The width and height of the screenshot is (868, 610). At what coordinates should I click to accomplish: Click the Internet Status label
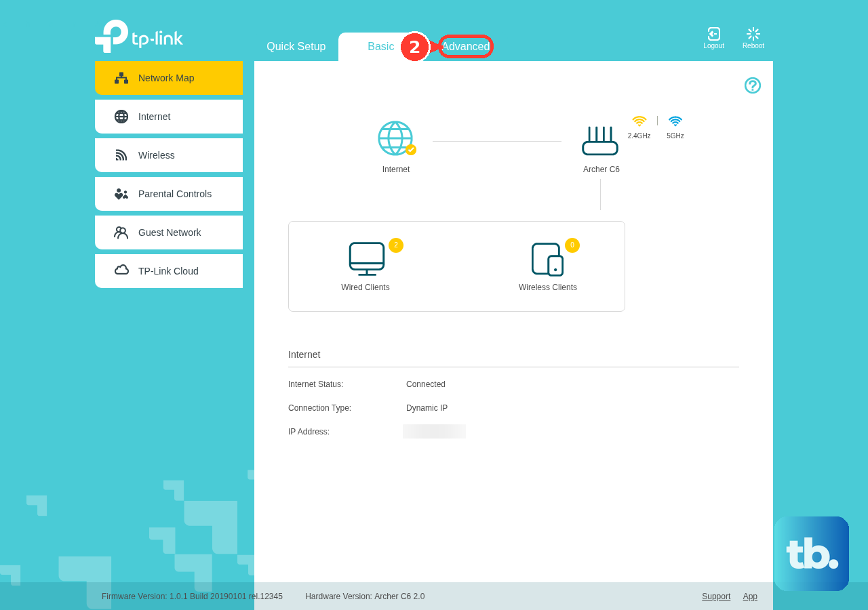pyautogui.click(x=315, y=384)
